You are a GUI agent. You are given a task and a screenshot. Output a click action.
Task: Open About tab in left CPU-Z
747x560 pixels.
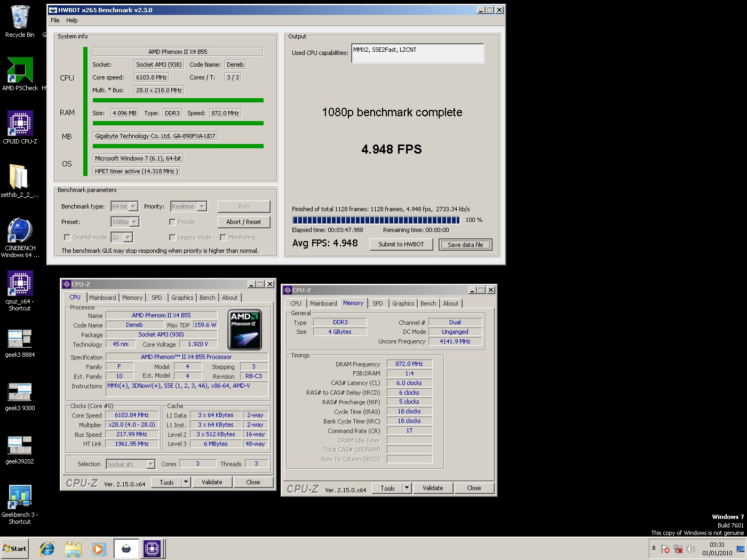coord(230,298)
